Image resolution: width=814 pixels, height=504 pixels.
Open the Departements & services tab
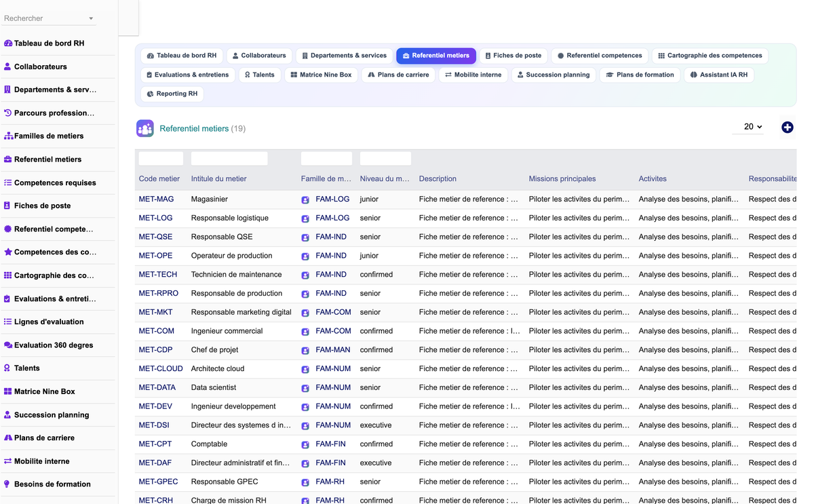coord(344,56)
